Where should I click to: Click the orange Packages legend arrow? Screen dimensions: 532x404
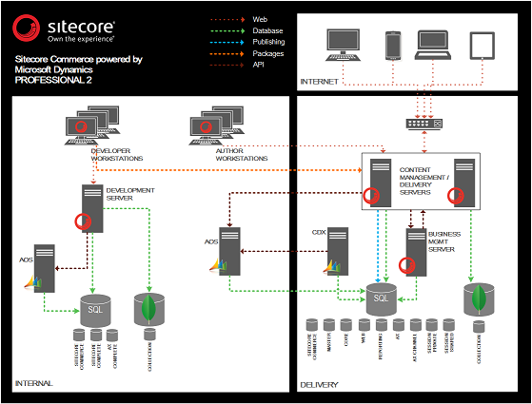227,53
